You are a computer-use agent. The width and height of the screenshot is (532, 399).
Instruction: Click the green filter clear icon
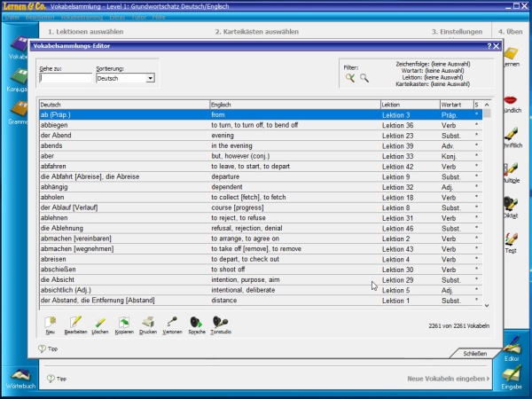(x=350, y=78)
